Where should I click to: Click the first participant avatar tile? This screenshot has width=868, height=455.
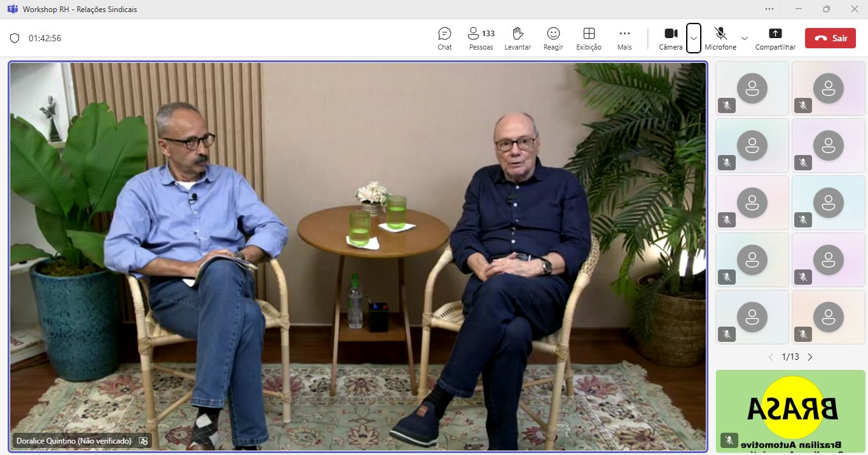tap(752, 88)
